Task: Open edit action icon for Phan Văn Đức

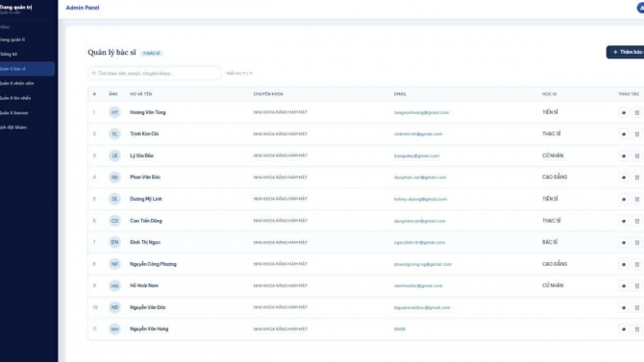Action: point(624,178)
